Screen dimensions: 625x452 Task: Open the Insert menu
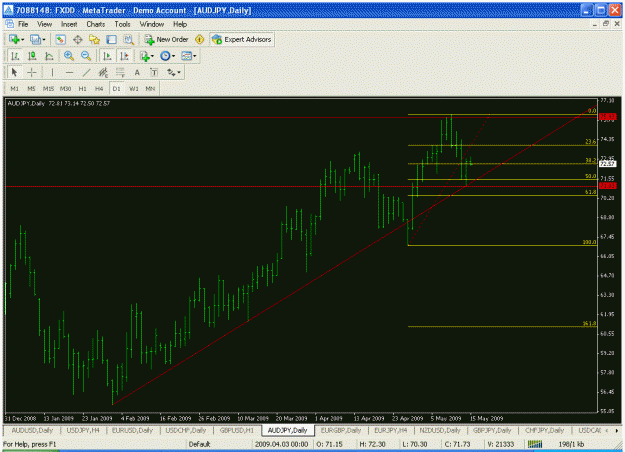click(69, 24)
